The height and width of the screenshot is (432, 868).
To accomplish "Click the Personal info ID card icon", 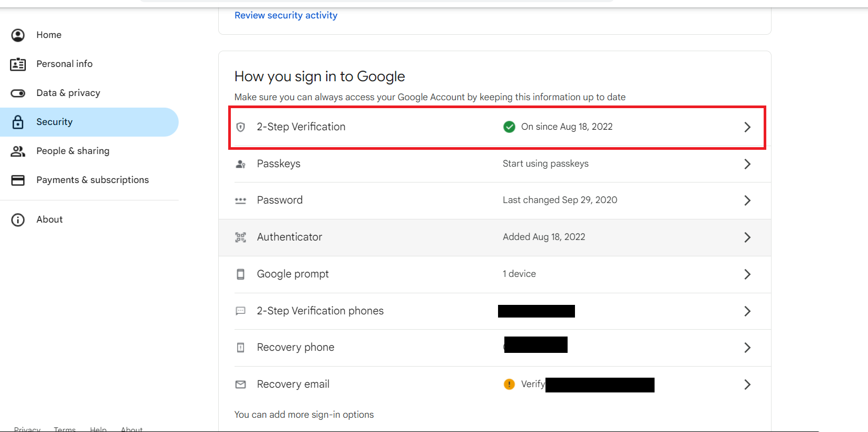I will coord(18,64).
